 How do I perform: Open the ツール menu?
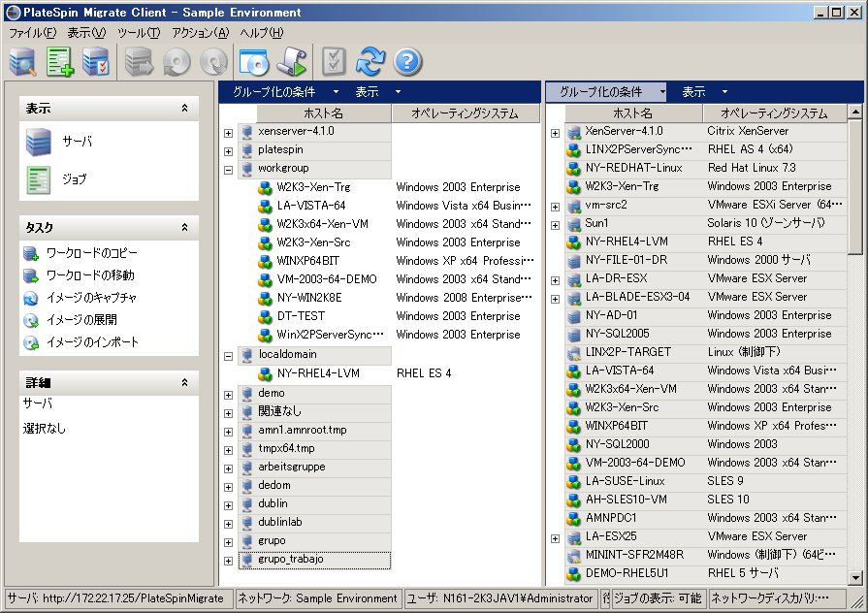[x=138, y=33]
